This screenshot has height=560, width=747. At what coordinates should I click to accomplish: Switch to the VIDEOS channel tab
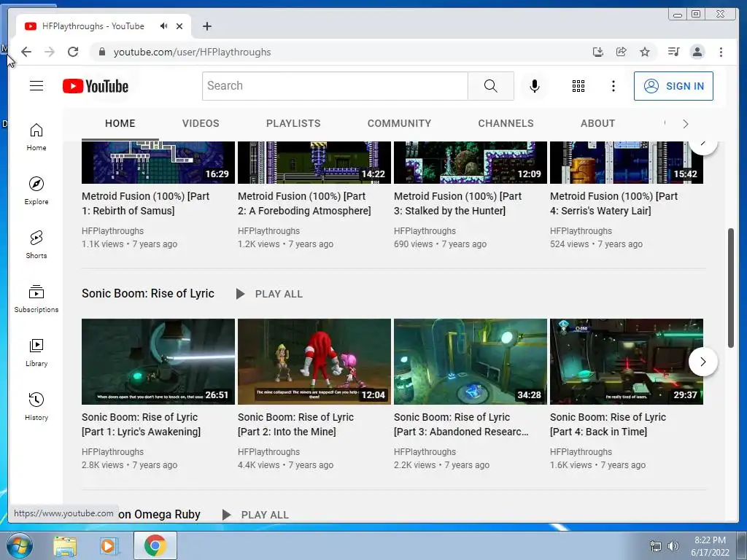201,123
